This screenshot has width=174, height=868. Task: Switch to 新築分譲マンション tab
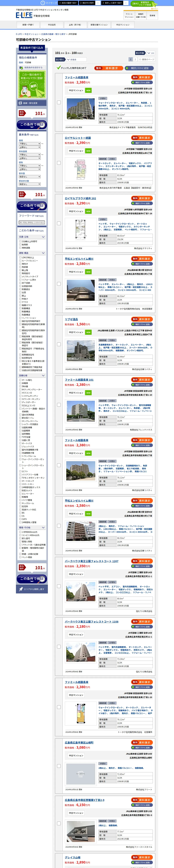tap(99, 25)
